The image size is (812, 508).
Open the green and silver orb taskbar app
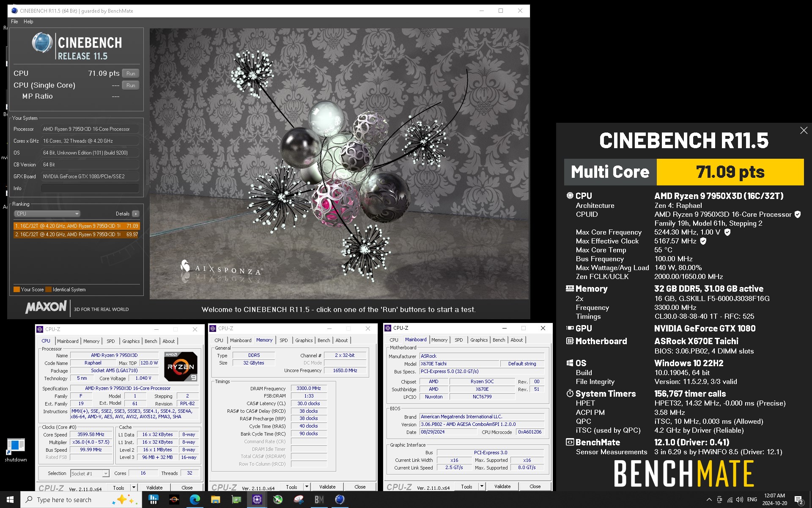[x=277, y=500]
